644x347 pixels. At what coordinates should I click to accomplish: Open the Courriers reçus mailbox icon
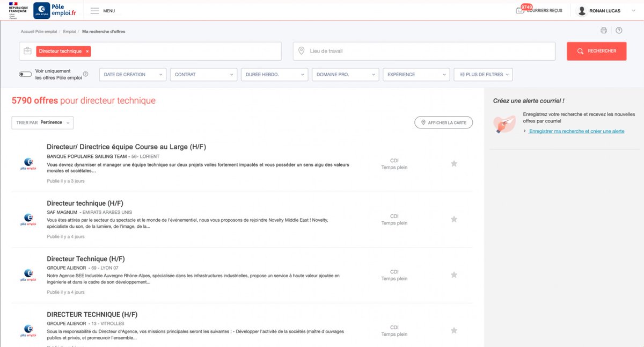[x=519, y=11]
